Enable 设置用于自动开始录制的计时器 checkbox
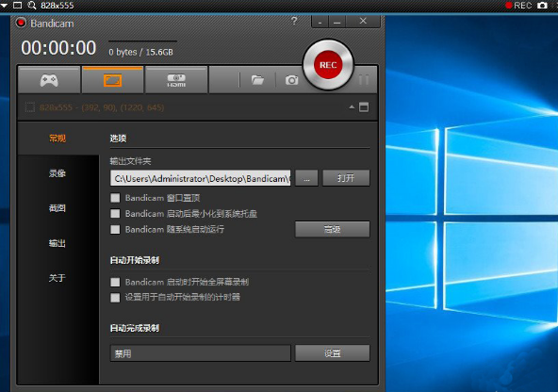Image resolution: width=558 pixels, height=392 pixels. pos(115,298)
